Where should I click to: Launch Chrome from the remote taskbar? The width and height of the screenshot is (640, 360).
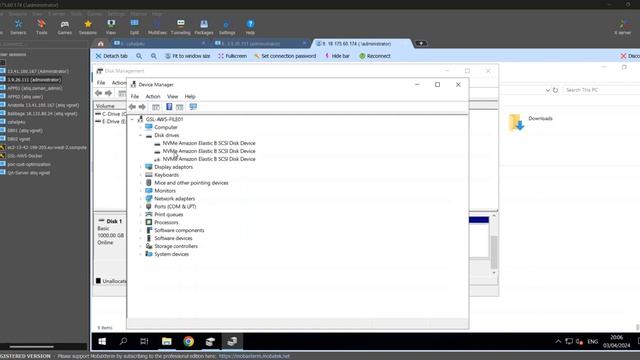(189, 341)
